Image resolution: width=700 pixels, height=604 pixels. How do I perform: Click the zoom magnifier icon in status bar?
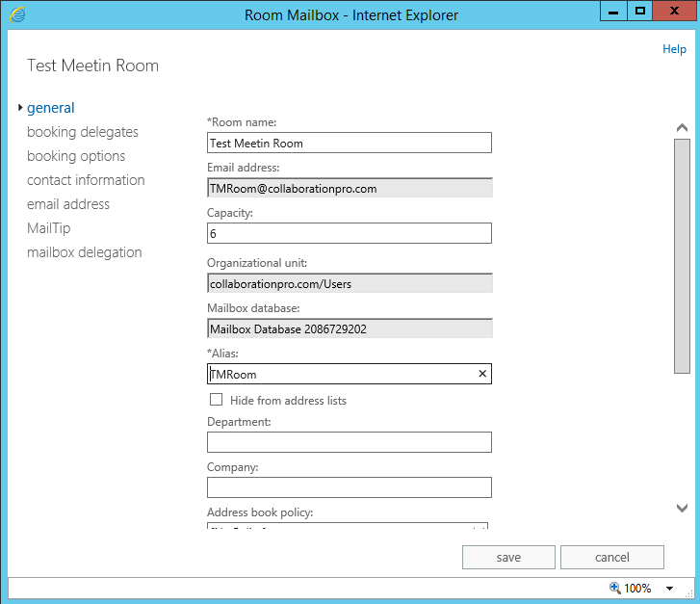click(614, 588)
